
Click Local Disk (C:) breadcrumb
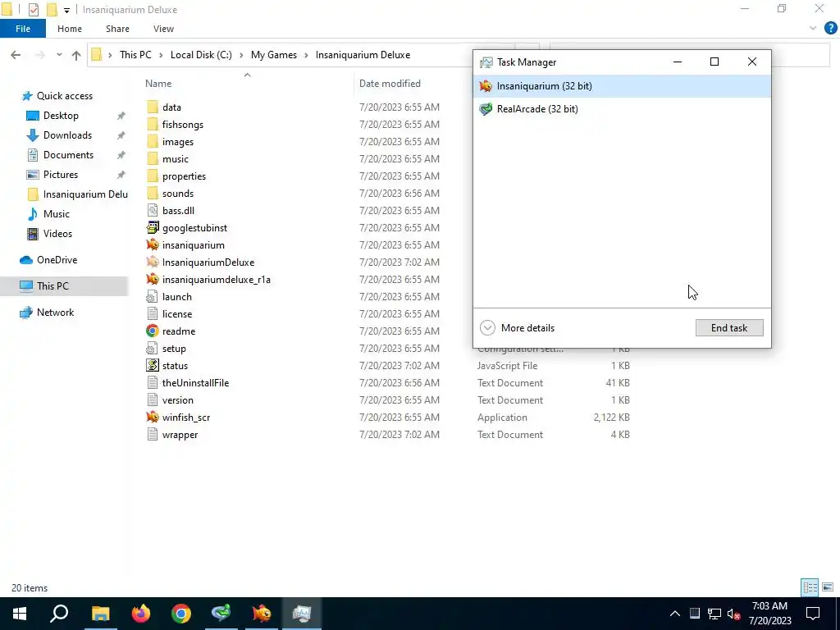(201, 55)
